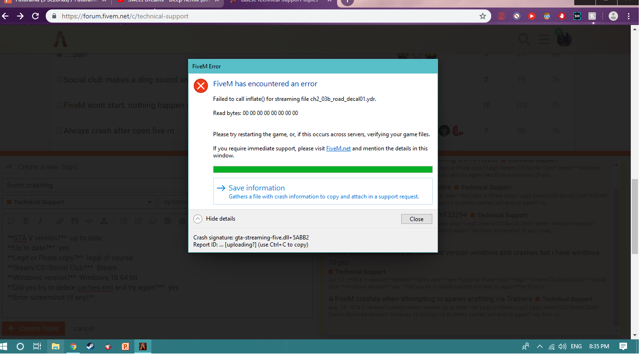Click the green progress bar in the dialog
This screenshot has width=644, height=362.
(322, 169)
